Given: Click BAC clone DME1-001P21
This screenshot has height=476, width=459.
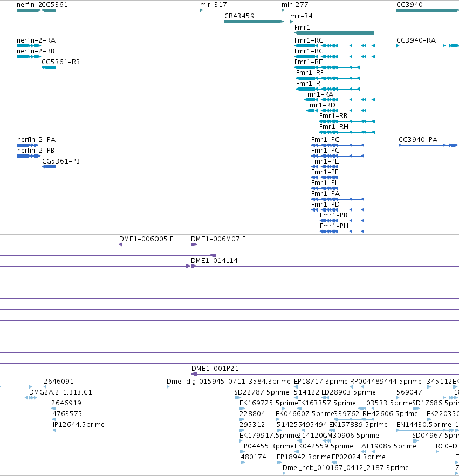Looking at the screenshot, I should click(x=325, y=374).
